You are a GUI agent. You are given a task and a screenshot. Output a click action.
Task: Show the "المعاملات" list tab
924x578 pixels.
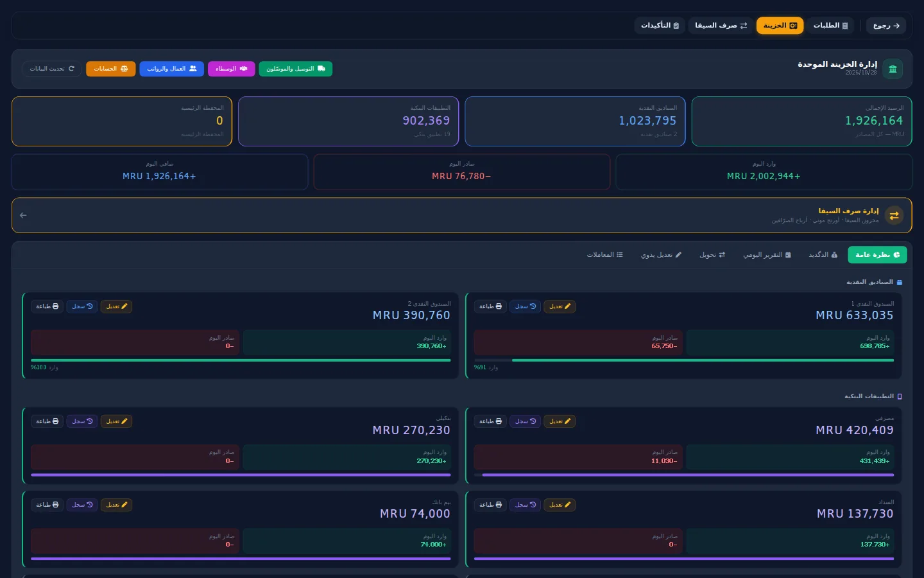click(x=604, y=255)
